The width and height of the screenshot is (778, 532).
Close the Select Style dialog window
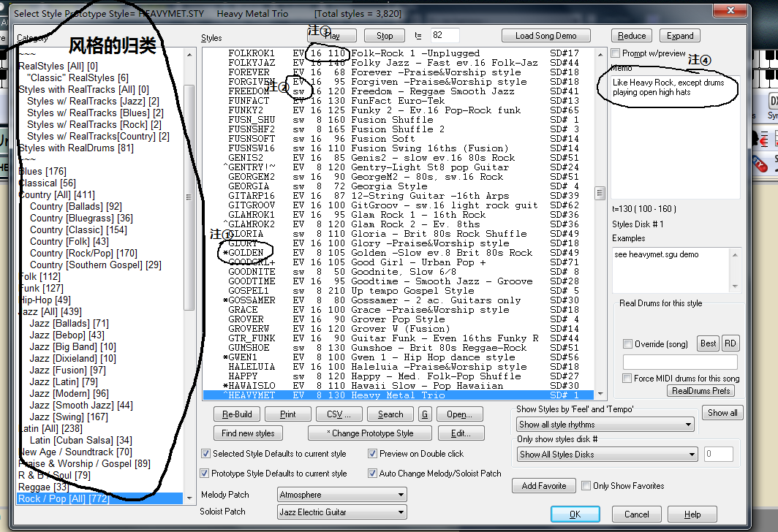pyautogui.click(x=730, y=10)
